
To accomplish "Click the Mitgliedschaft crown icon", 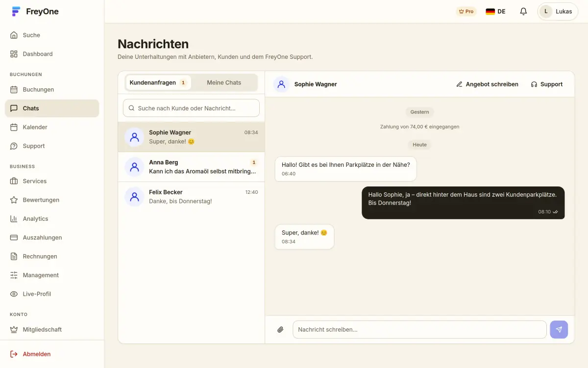I will [14, 330].
